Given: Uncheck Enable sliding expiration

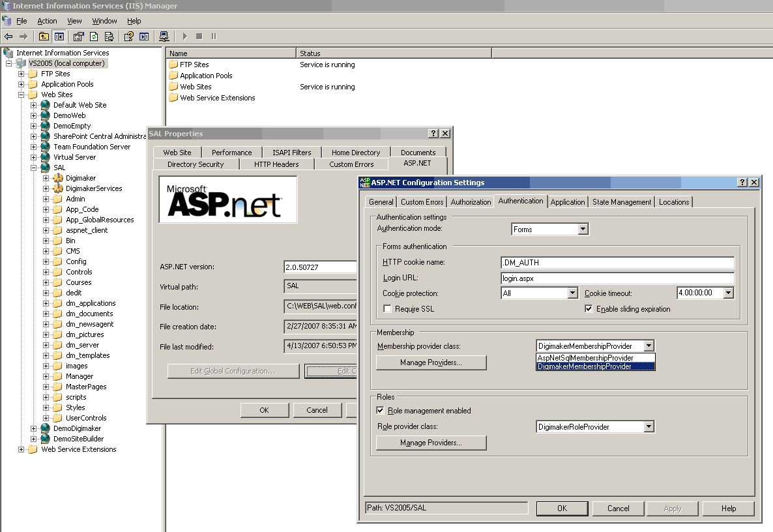Looking at the screenshot, I should point(589,308).
